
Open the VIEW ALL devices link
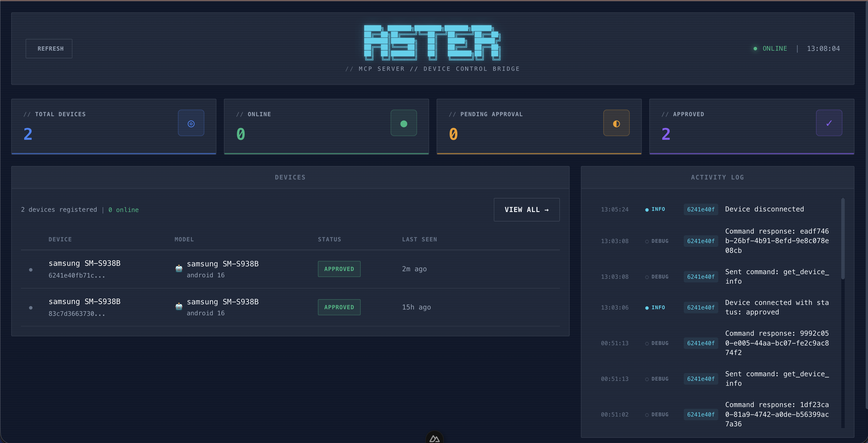tap(527, 210)
